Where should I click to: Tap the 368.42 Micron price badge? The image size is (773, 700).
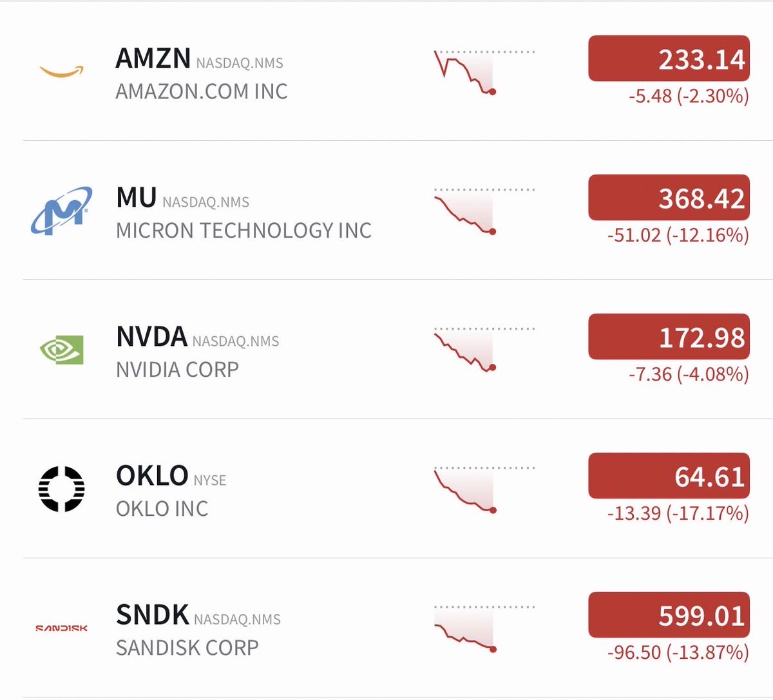(x=669, y=198)
